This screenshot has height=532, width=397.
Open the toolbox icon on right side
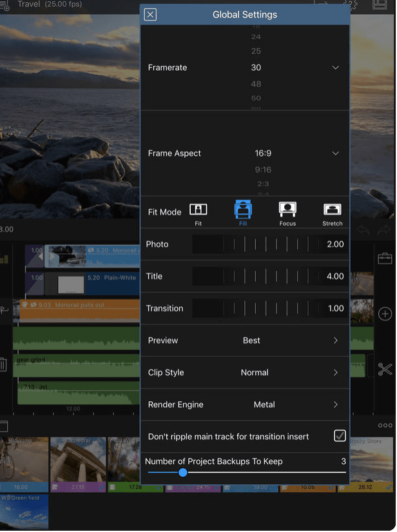(x=385, y=258)
